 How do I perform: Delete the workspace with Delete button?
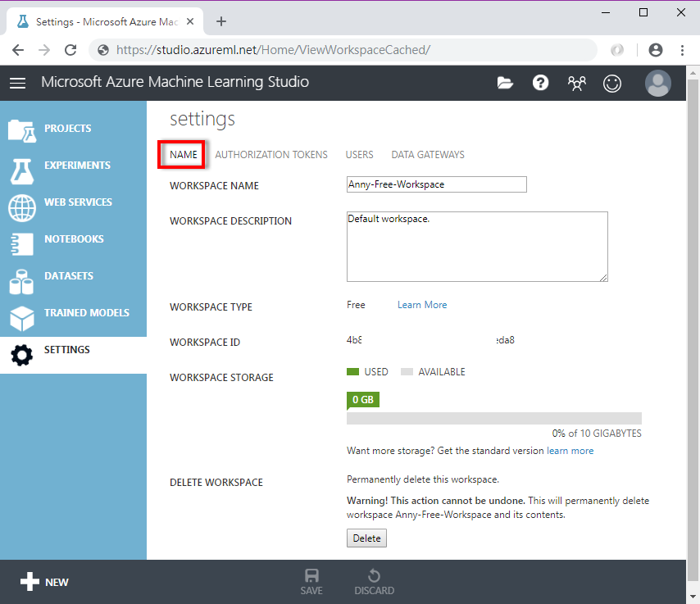click(366, 538)
